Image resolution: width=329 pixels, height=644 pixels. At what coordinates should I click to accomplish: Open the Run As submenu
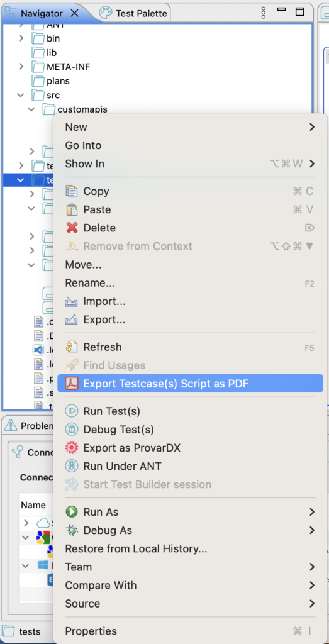coord(190,512)
